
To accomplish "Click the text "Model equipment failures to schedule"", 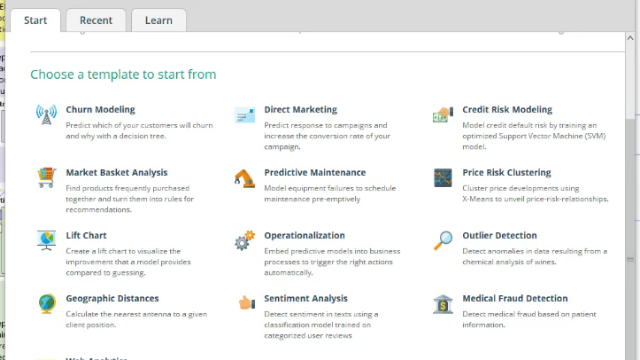I will (330, 188).
